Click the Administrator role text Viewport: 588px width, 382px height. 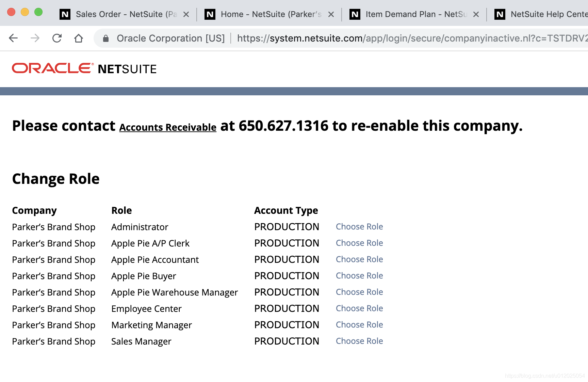(140, 227)
